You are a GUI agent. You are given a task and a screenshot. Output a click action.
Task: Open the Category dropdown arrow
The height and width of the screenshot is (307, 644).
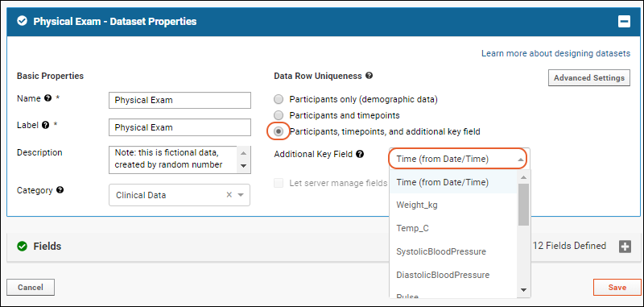coord(241,195)
